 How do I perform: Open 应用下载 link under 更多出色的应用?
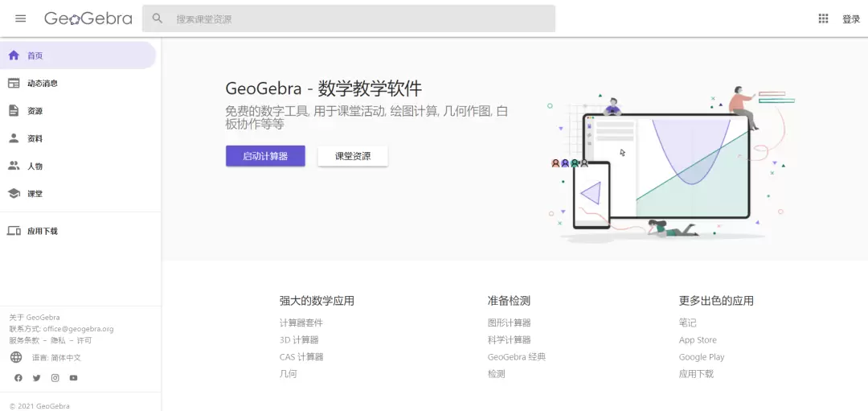pyautogui.click(x=696, y=374)
